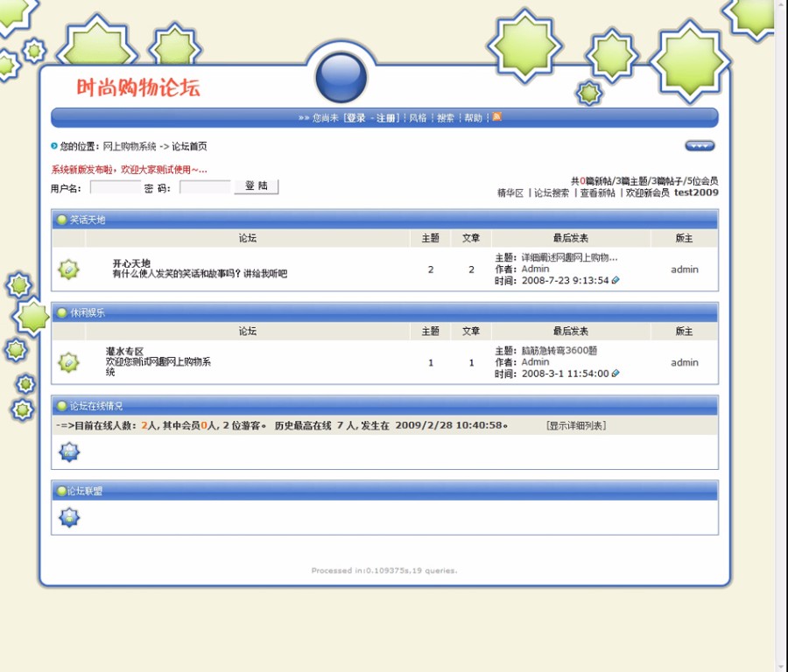Open the announcement 系统新版发布啦 link
Screen dimensions: 788x672
[x=129, y=170]
